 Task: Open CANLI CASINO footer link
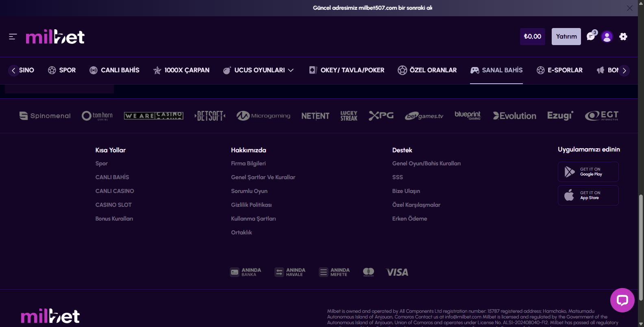tap(115, 191)
